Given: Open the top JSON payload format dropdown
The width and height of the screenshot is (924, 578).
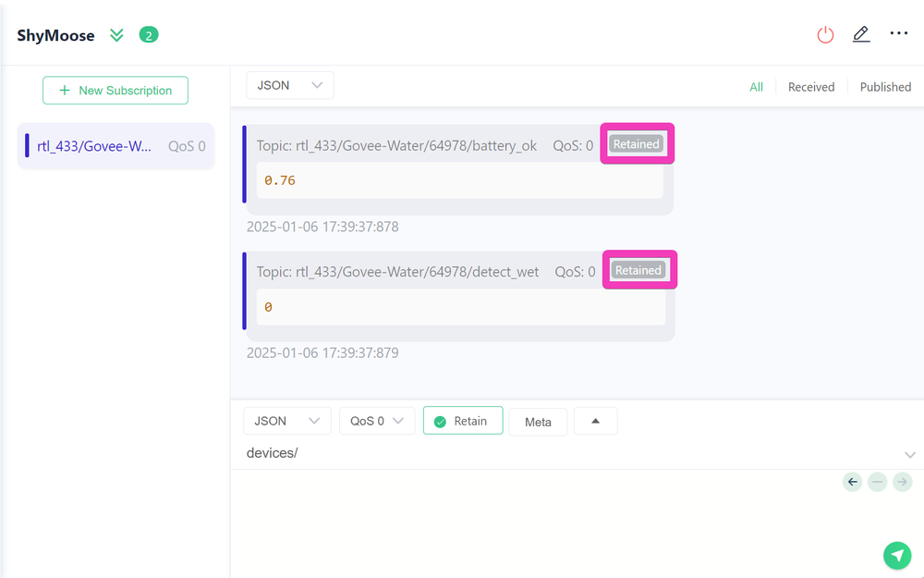Looking at the screenshot, I should tap(289, 84).
